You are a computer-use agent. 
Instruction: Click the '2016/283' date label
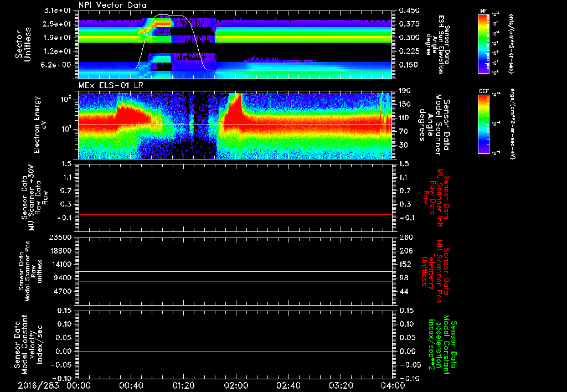tap(38, 386)
